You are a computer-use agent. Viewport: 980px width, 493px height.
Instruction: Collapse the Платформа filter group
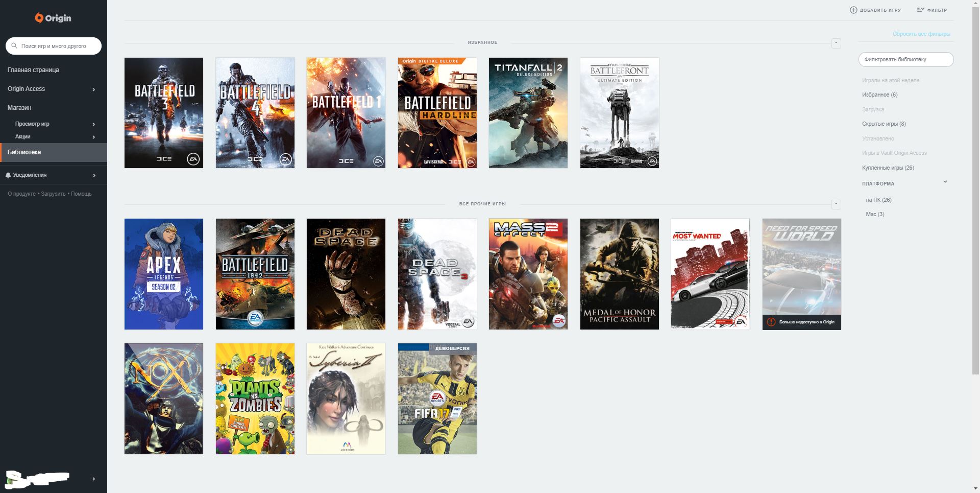pyautogui.click(x=945, y=182)
